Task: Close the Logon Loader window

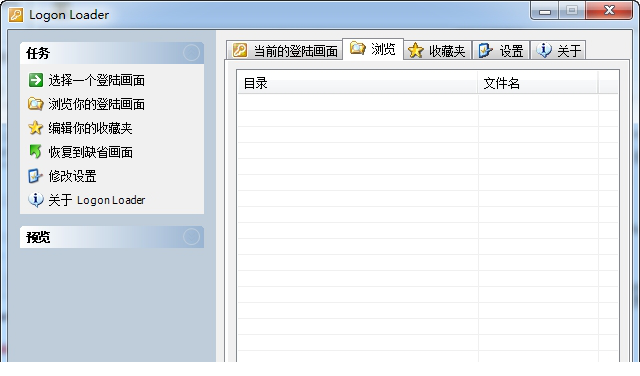Action: [x=609, y=10]
